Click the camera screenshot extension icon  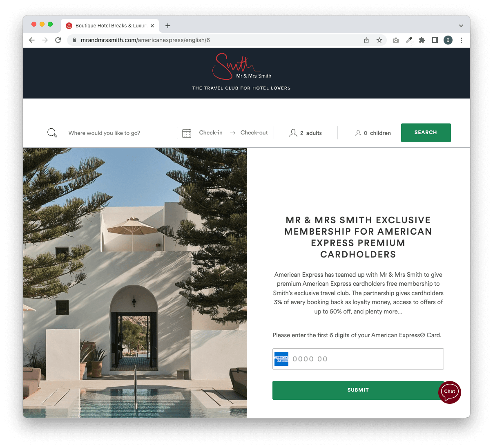(396, 40)
